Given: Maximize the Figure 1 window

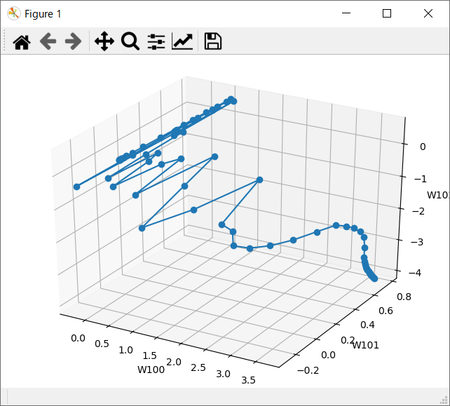Looking at the screenshot, I should [x=387, y=13].
